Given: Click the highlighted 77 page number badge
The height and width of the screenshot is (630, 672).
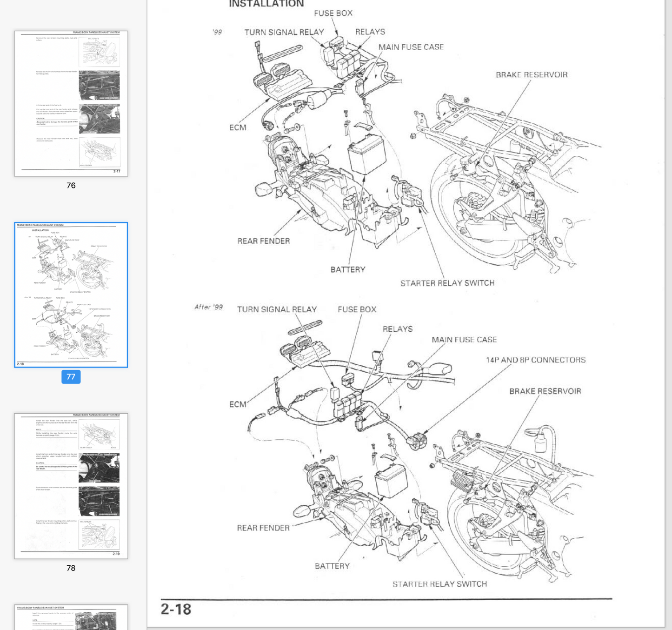Looking at the screenshot, I should click(x=71, y=377).
